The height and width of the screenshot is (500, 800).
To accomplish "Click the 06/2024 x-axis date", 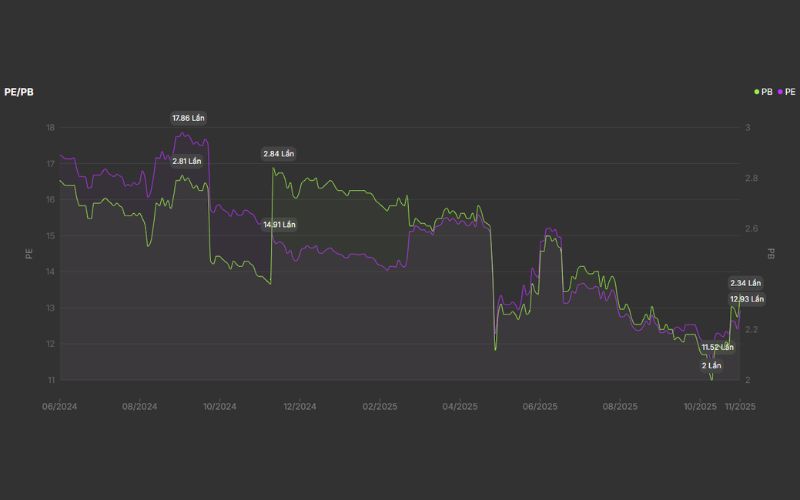I will coord(59,407).
